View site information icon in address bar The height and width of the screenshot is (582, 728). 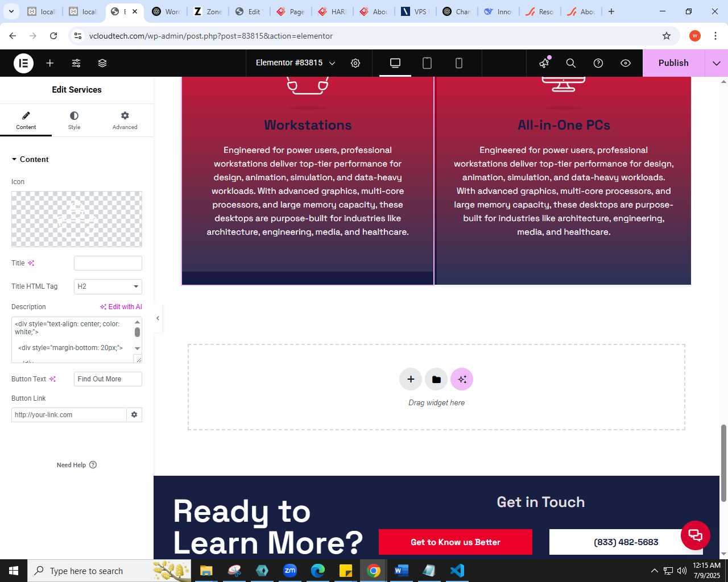[78, 36]
